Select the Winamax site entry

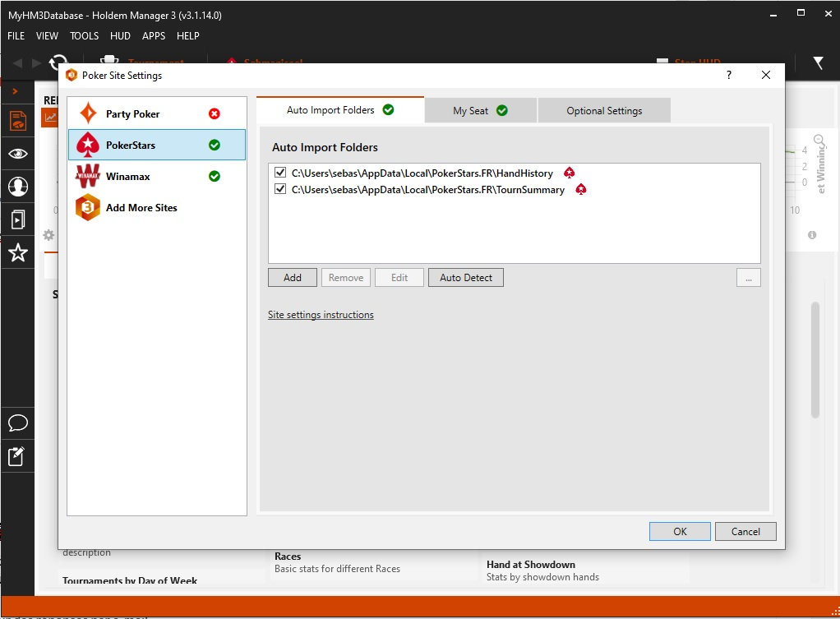tap(156, 176)
